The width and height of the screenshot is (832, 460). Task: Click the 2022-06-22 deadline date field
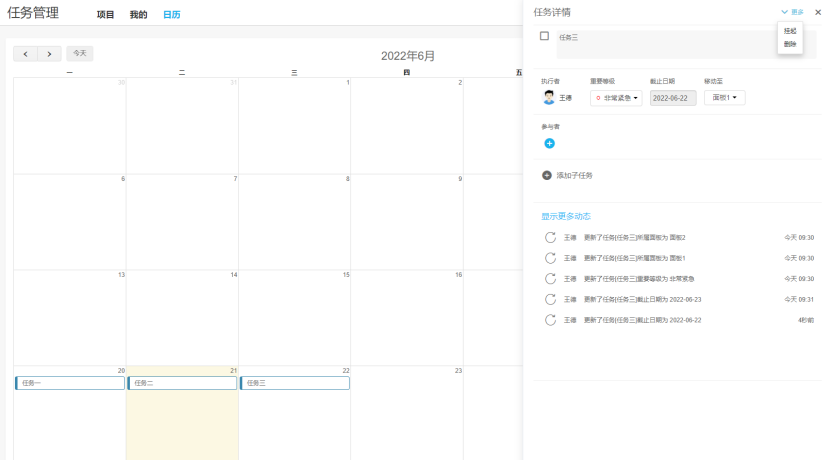pyautogui.click(x=673, y=98)
